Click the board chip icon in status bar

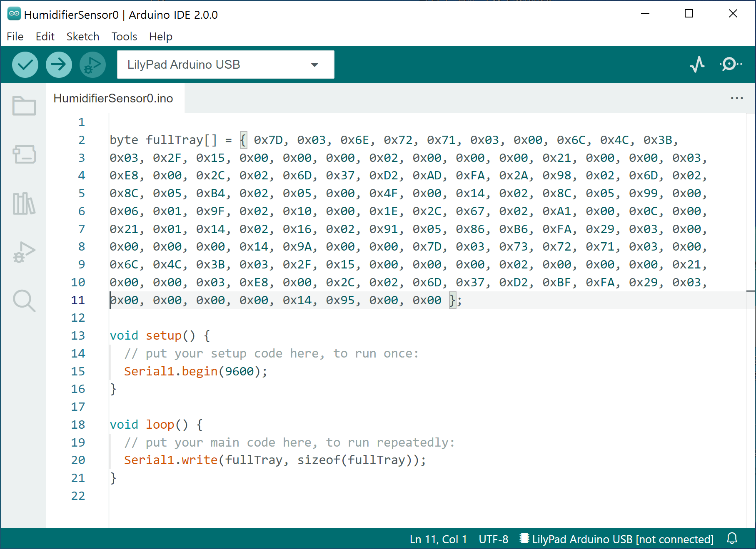point(524,539)
